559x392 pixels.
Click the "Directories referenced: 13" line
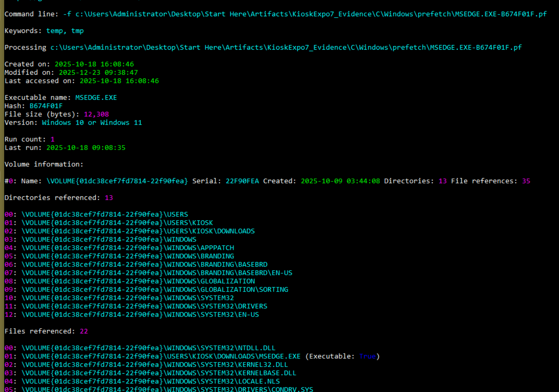[x=59, y=198]
